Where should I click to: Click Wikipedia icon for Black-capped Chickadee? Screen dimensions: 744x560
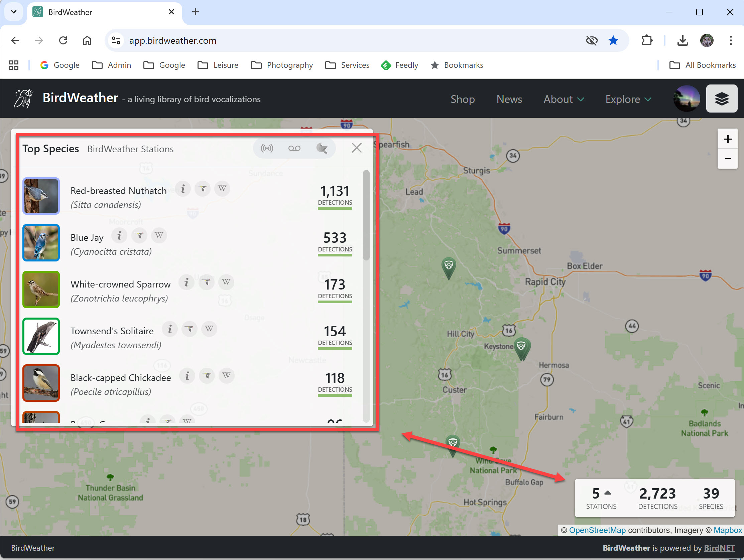pyautogui.click(x=227, y=375)
